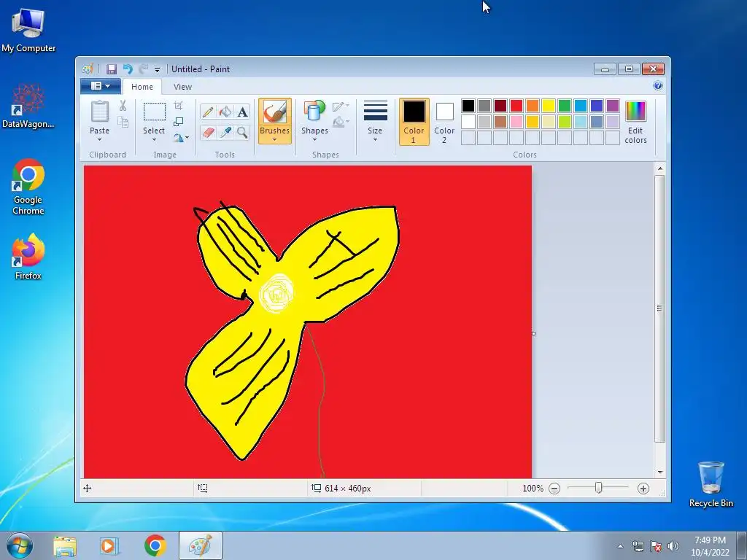Click the zoom slider handle

pos(599,488)
